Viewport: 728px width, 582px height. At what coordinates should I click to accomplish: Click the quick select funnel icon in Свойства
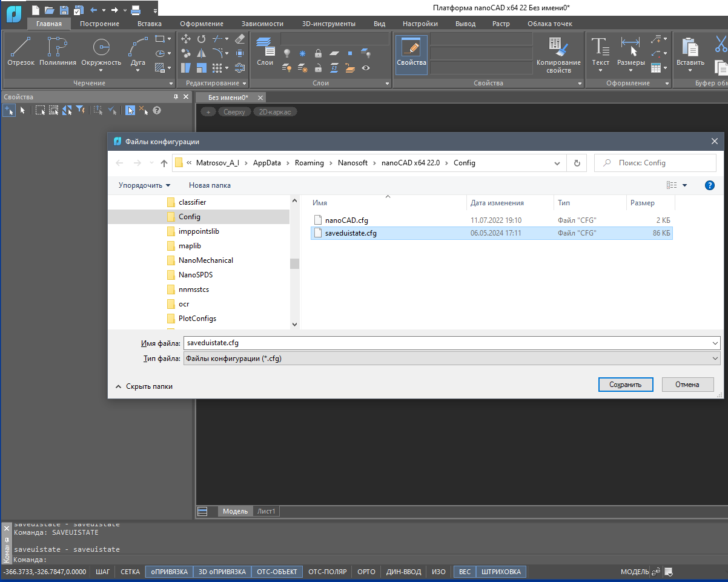[x=80, y=110]
